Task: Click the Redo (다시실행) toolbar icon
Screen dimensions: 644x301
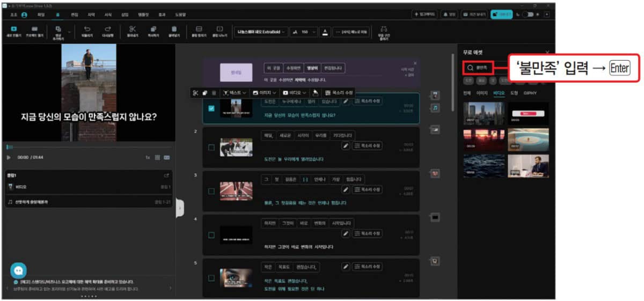Action: 108,29
